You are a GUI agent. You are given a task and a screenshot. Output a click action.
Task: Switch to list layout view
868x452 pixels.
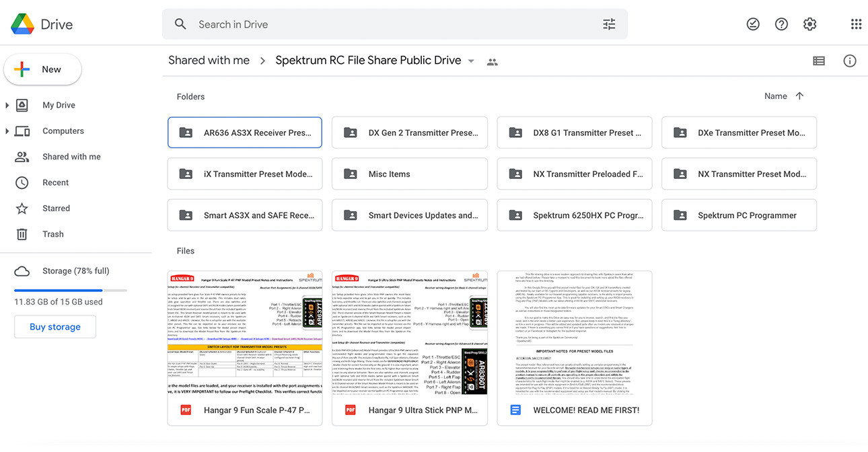(x=819, y=61)
